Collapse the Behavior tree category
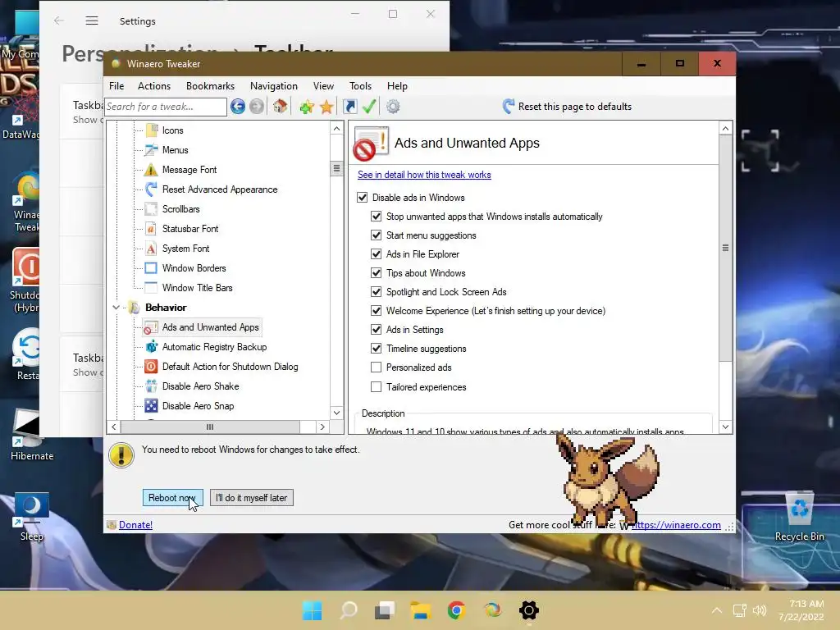This screenshot has width=840, height=630. point(116,308)
